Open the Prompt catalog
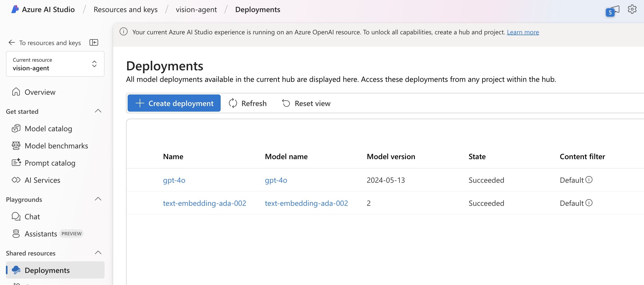This screenshot has height=285, width=644. (50, 163)
